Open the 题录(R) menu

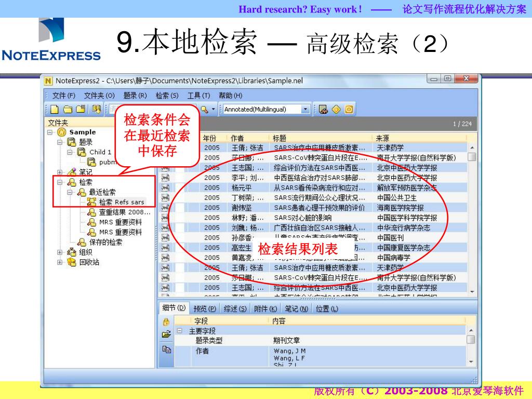point(135,96)
